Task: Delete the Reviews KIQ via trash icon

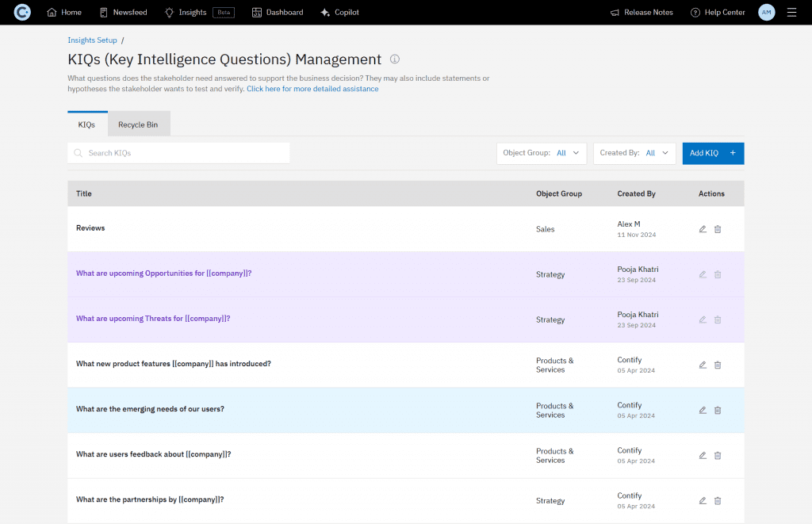Action: [x=718, y=229]
